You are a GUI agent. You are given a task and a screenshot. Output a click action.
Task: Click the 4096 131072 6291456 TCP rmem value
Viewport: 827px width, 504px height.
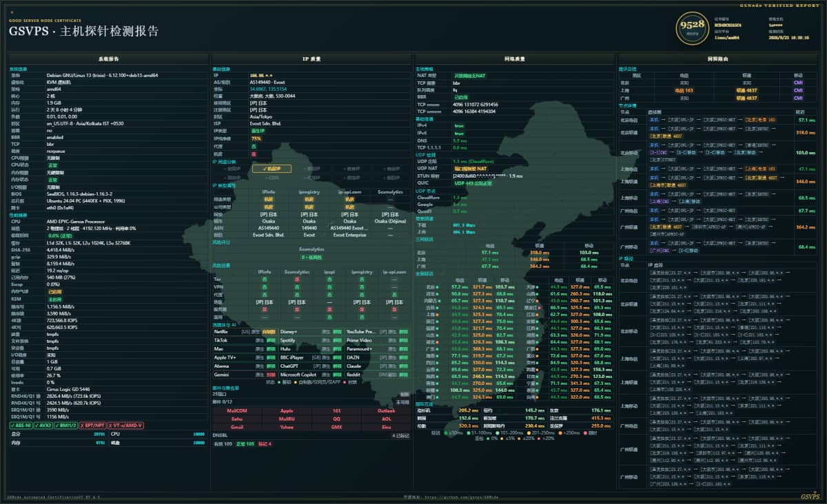pyautogui.click(x=476, y=103)
